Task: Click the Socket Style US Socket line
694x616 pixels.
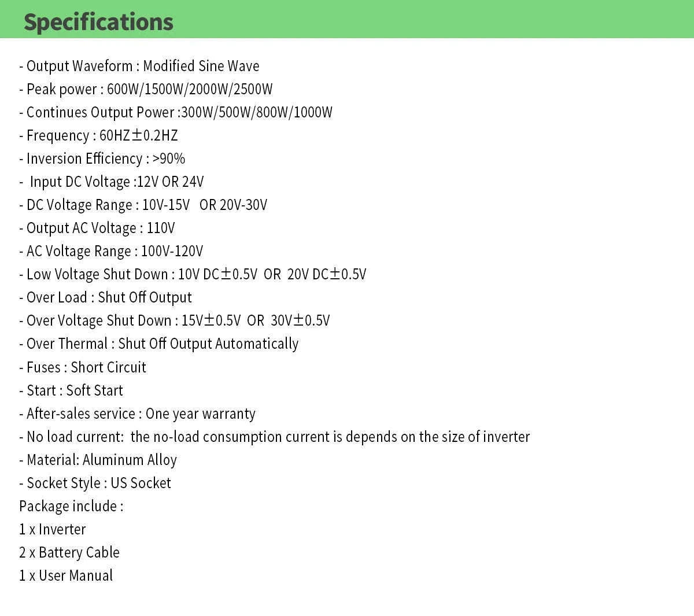Action: (95, 483)
